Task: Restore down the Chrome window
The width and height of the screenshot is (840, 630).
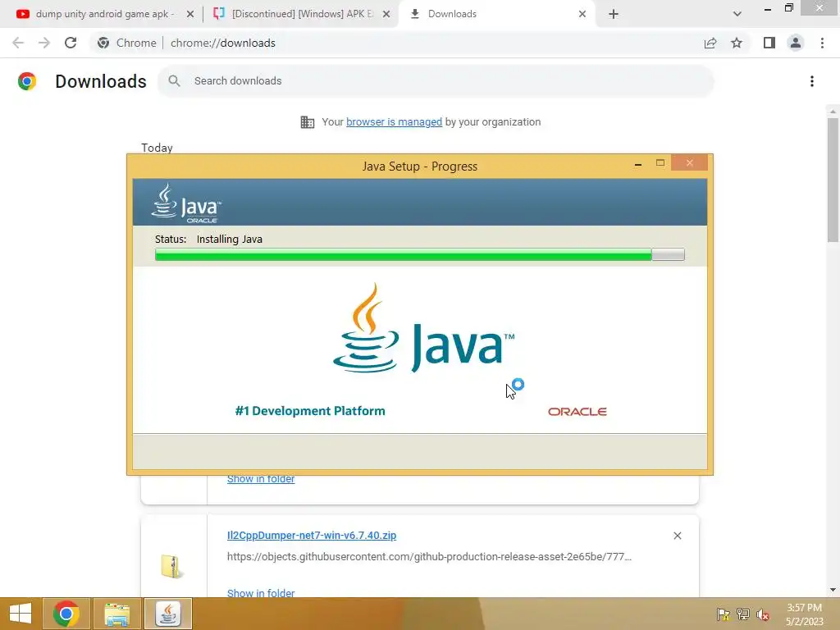Action: coord(788,7)
